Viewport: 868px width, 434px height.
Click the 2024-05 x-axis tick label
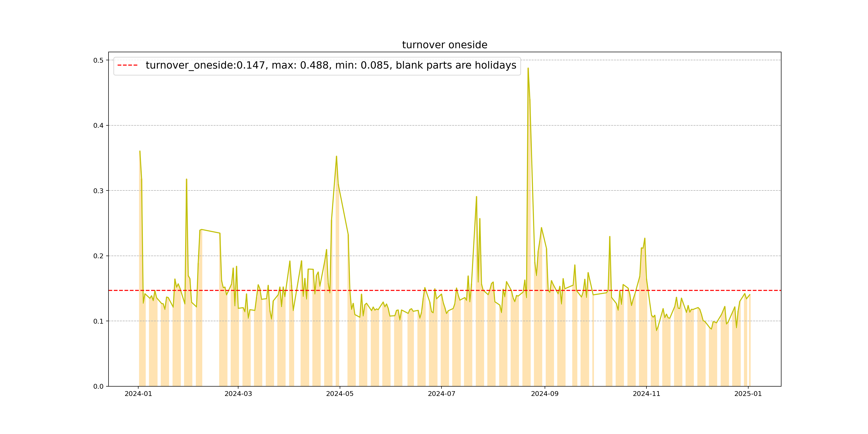(x=340, y=394)
